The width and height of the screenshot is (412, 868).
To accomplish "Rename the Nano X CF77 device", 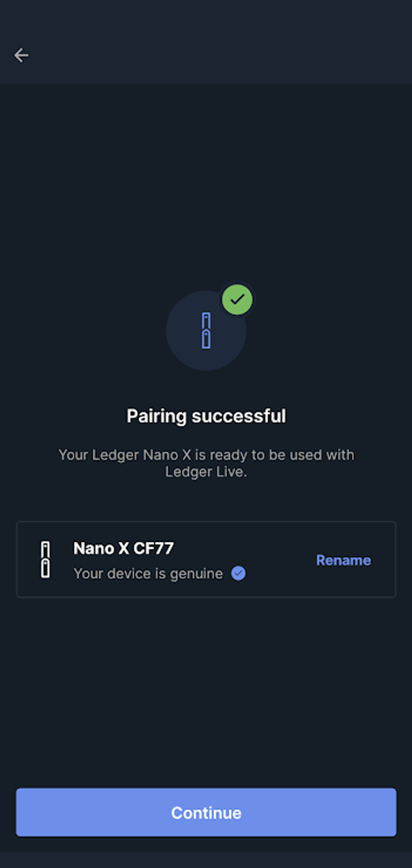I will pyautogui.click(x=343, y=560).
